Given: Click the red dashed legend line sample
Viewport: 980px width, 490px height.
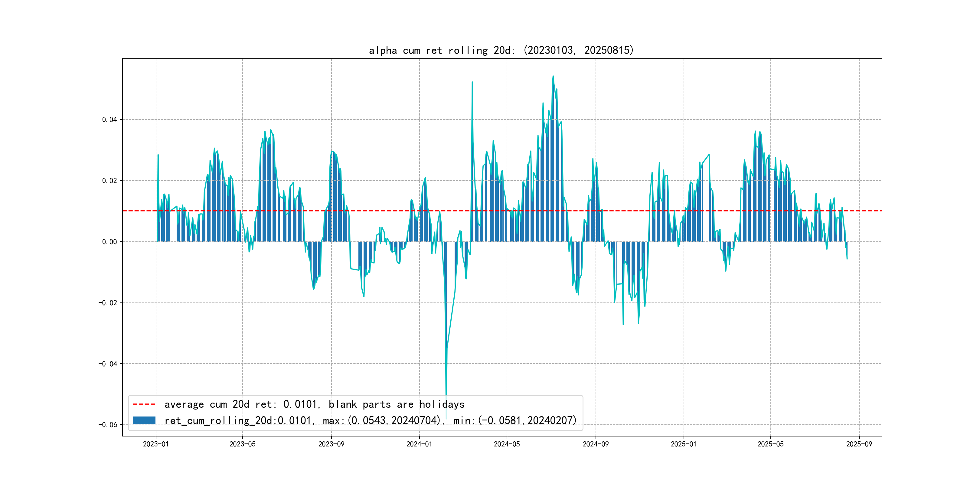Looking at the screenshot, I should (x=144, y=404).
